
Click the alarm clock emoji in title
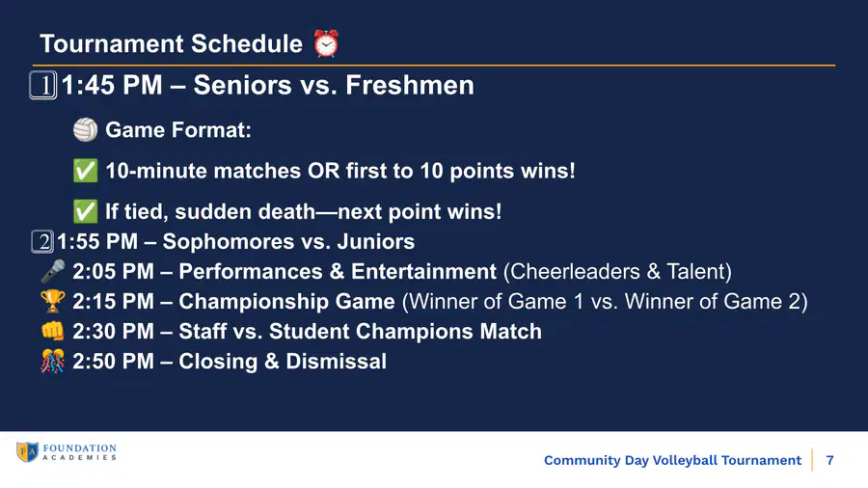(326, 43)
